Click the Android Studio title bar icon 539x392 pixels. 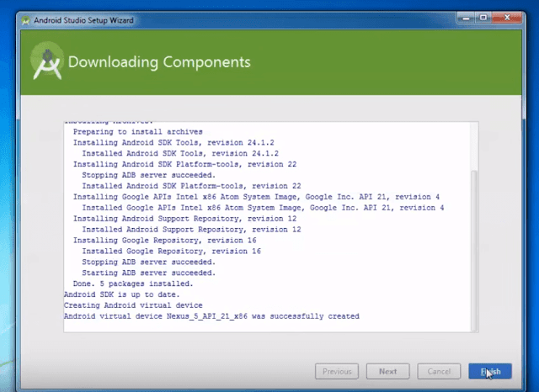(x=25, y=20)
